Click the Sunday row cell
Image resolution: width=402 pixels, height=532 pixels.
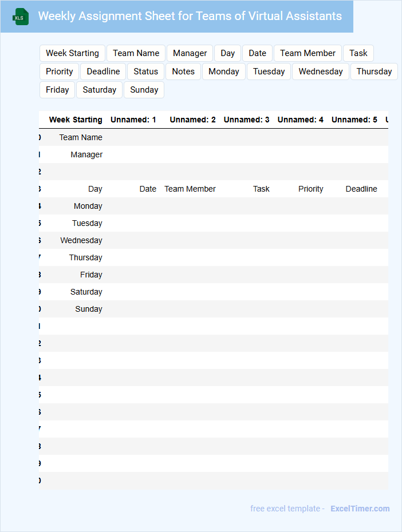click(x=89, y=309)
